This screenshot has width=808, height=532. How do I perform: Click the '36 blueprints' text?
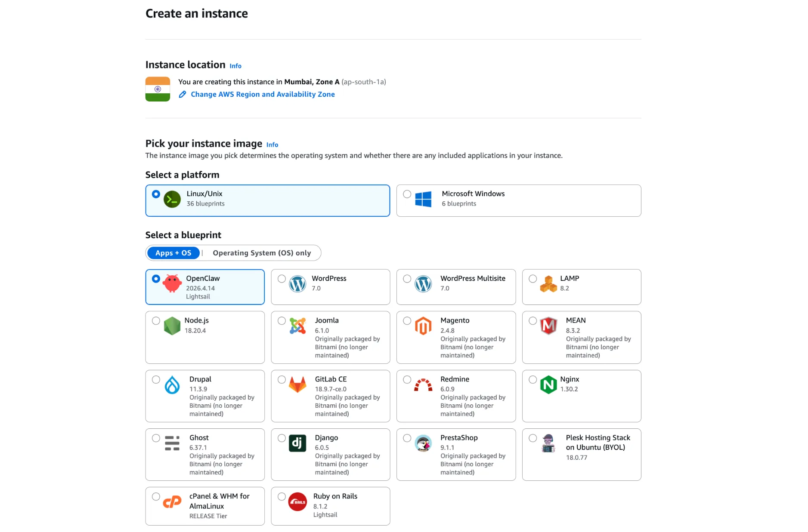pyautogui.click(x=205, y=203)
